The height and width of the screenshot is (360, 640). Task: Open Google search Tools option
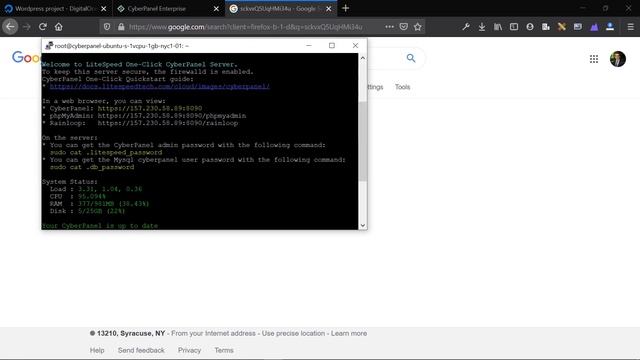point(402,87)
